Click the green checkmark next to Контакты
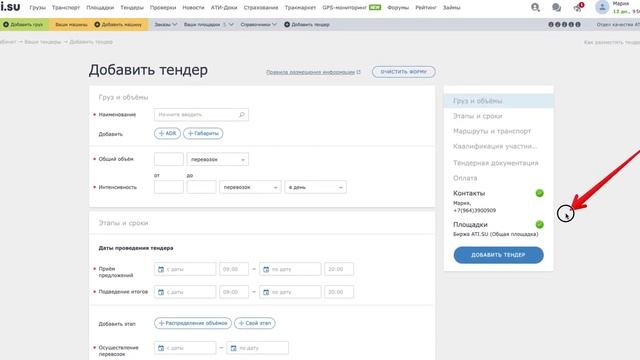640x360 pixels. point(539,193)
